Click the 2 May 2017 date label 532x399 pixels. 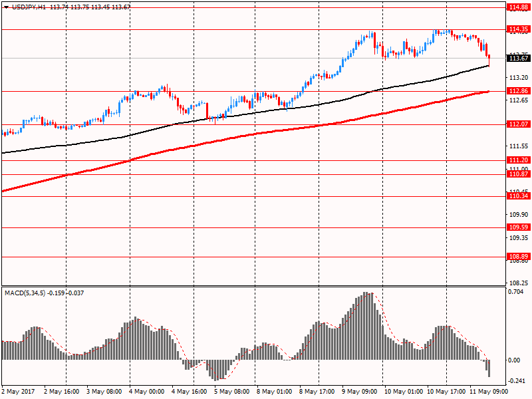(x=19, y=392)
